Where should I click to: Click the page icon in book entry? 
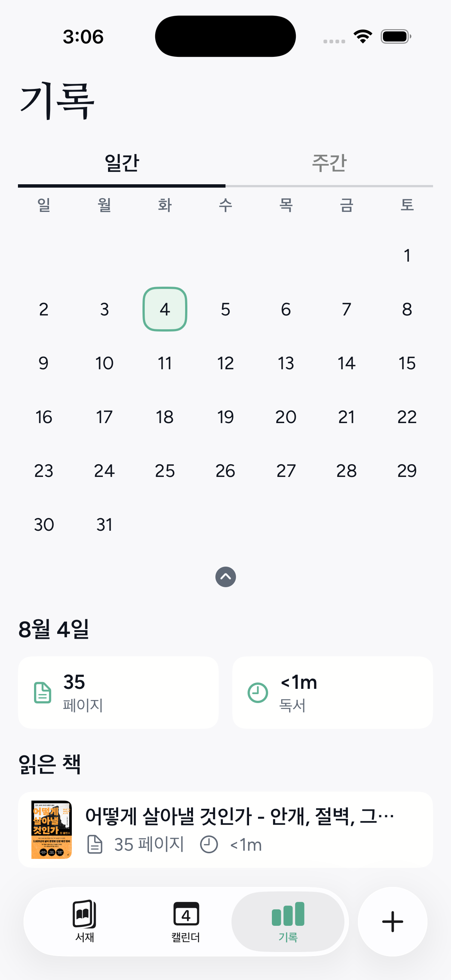point(95,844)
